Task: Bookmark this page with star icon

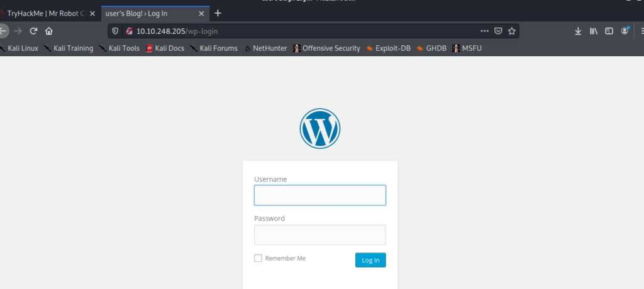Action: click(511, 31)
